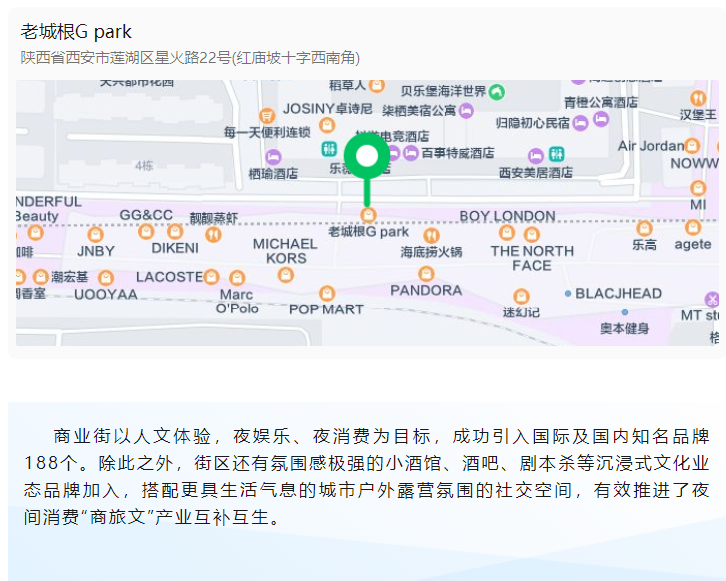Screen dimensions: 726x581
Task: Open the 海底捞火锅 restaurant icon
Action: (x=431, y=236)
